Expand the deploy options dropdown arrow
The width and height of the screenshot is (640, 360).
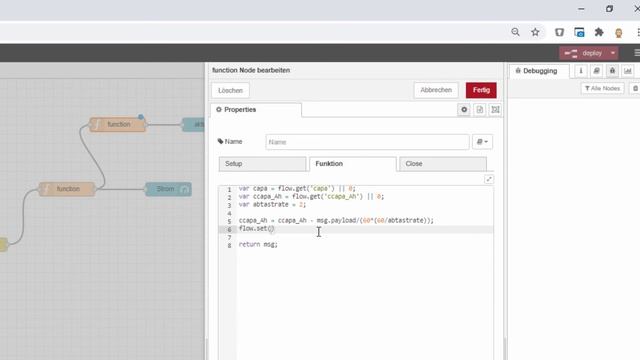coord(613,53)
